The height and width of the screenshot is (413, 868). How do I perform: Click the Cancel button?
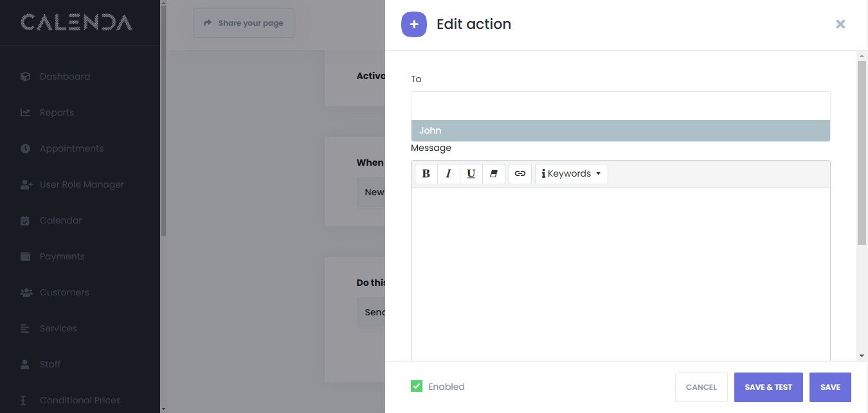tap(701, 387)
